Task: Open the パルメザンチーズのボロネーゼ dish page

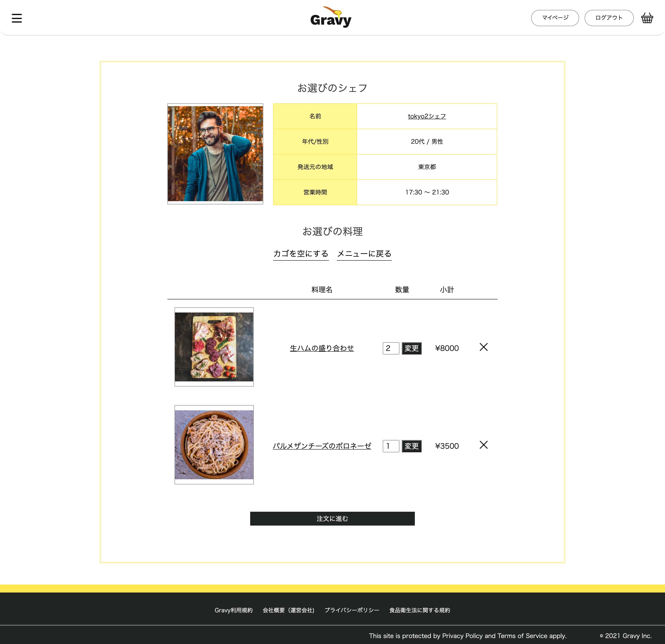Action: (322, 446)
